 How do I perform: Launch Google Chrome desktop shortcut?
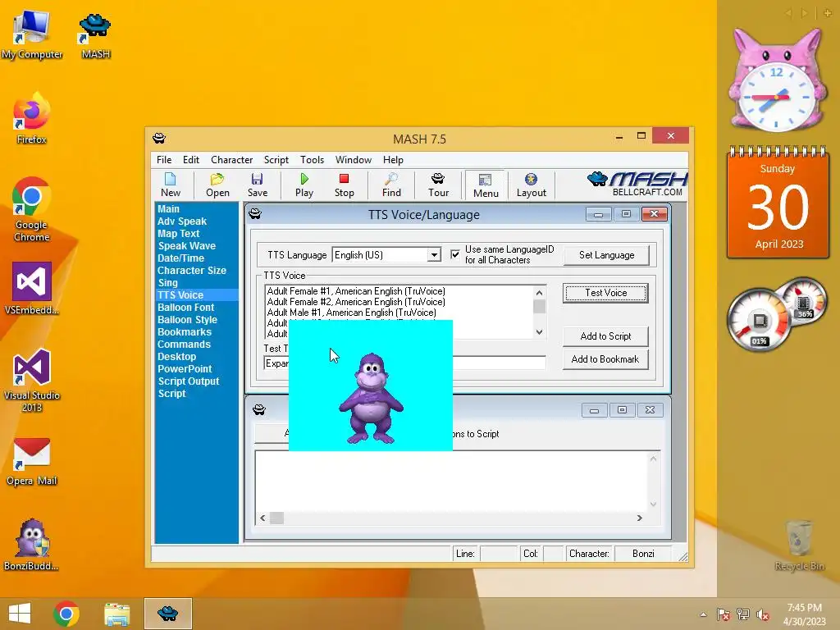click(32, 210)
